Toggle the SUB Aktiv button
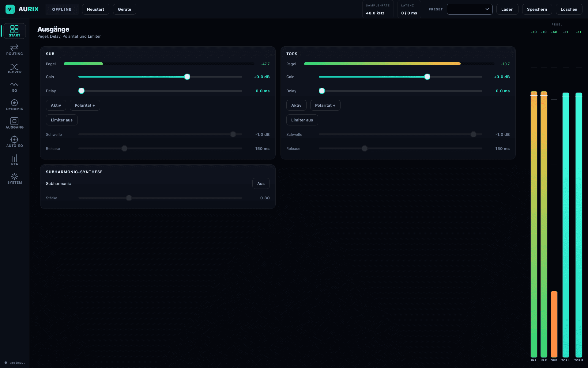This screenshot has width=588, height=368. (56, 105)
